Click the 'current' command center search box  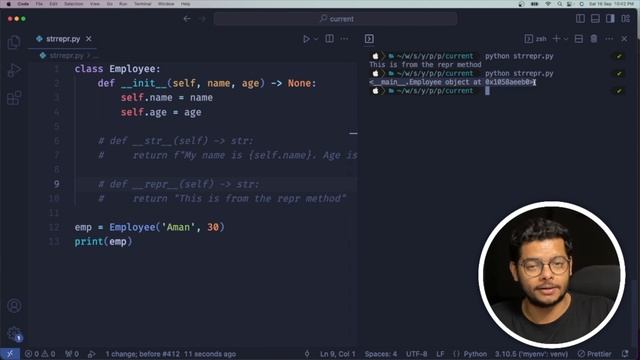coord(336,19)
